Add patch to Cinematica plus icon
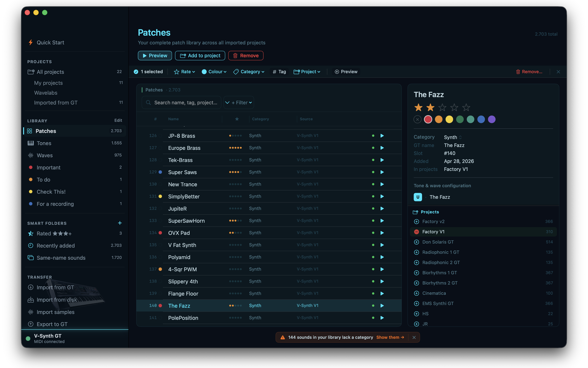The height and width of the screenshot is (368, 588). 416,293
